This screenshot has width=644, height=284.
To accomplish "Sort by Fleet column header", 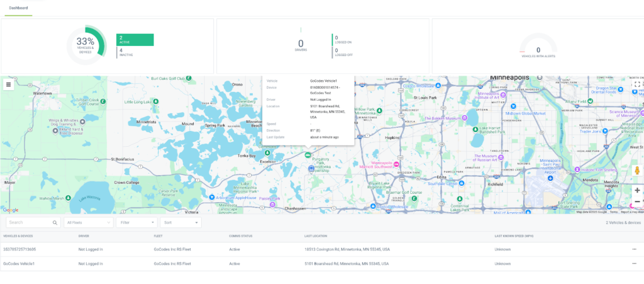I will tap(158, 236).
